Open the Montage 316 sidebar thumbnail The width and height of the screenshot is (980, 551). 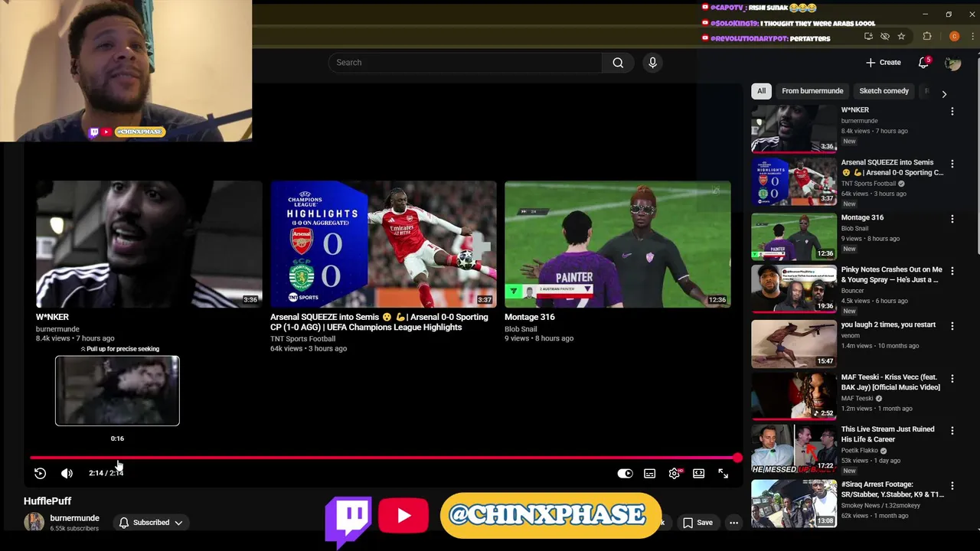(794, 236)
